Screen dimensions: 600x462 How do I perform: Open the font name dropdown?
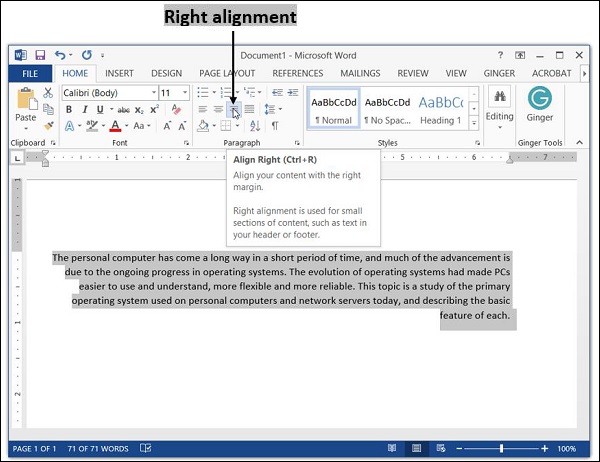tap(153, 93)
